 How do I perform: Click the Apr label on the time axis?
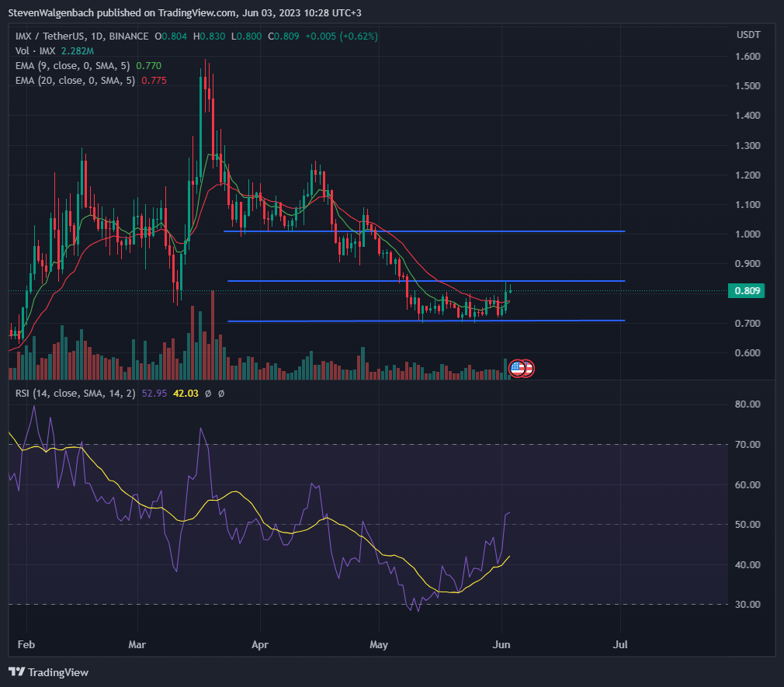[x=260, y=644]
